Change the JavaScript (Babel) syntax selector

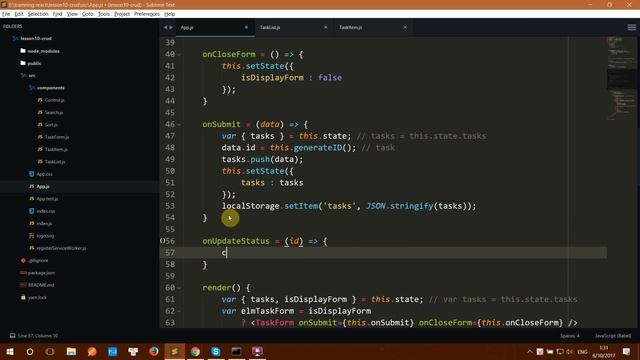point(613,336)
